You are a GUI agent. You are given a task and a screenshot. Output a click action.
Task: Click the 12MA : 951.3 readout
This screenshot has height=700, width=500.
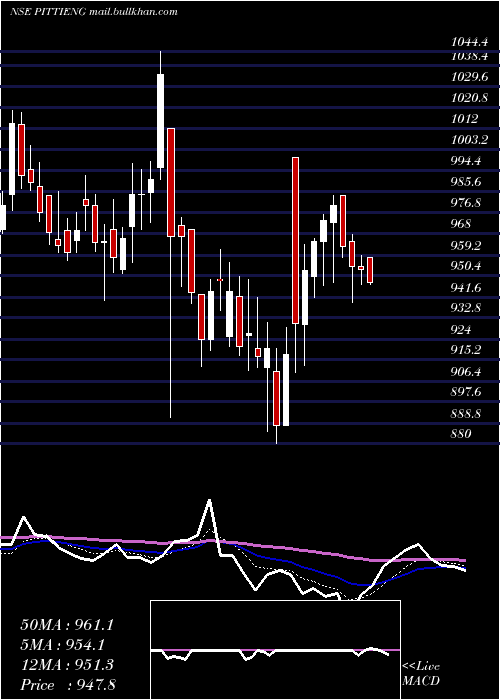[x=67, y=665]
